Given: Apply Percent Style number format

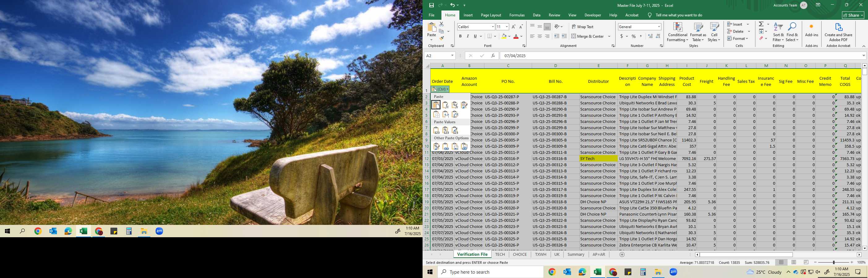Looking at the screenshot, I should point(634,36).
